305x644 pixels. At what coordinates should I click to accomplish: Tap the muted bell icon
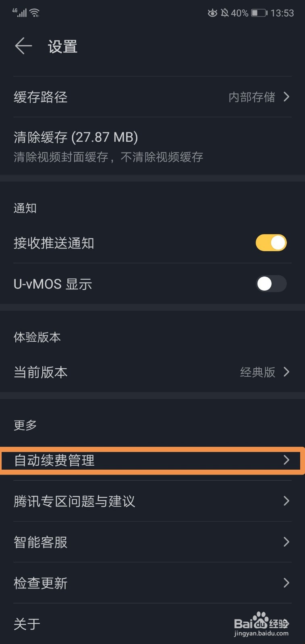point(225,13)
